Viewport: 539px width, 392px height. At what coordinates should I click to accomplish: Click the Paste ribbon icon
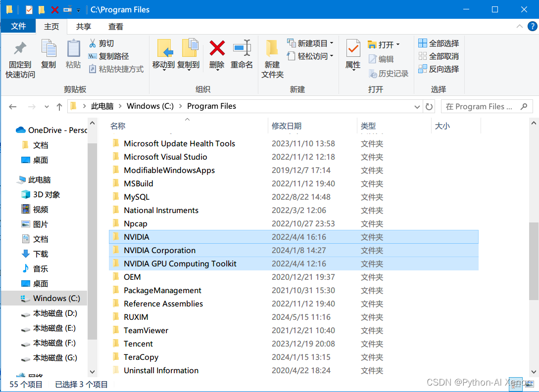pyautogui.click(x=73, y=54)
